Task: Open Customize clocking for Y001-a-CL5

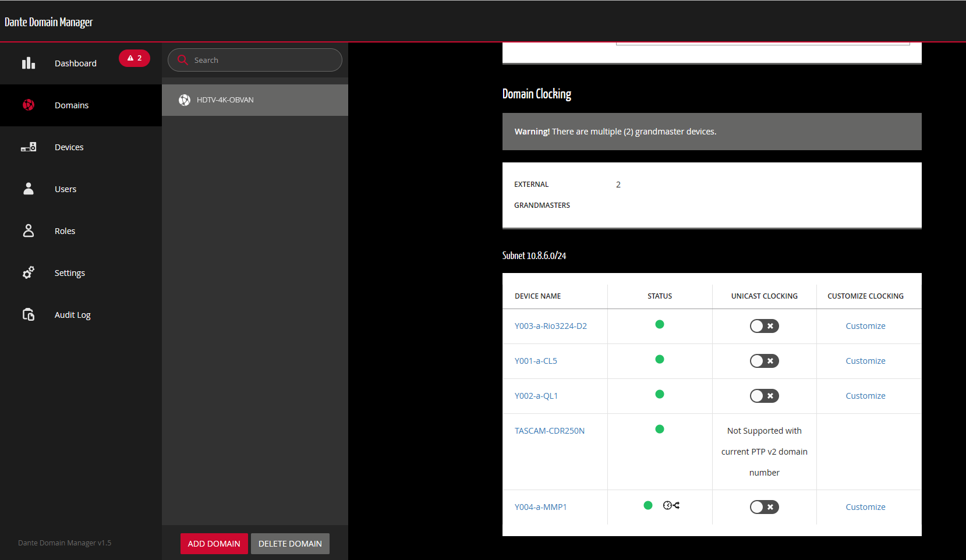Action: click(865, 361)
